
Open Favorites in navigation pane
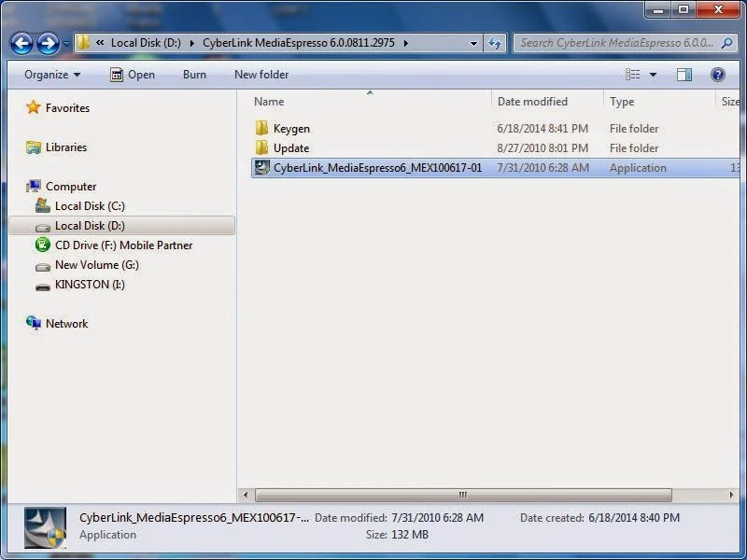pyautogui.click(x=67, y=108)
